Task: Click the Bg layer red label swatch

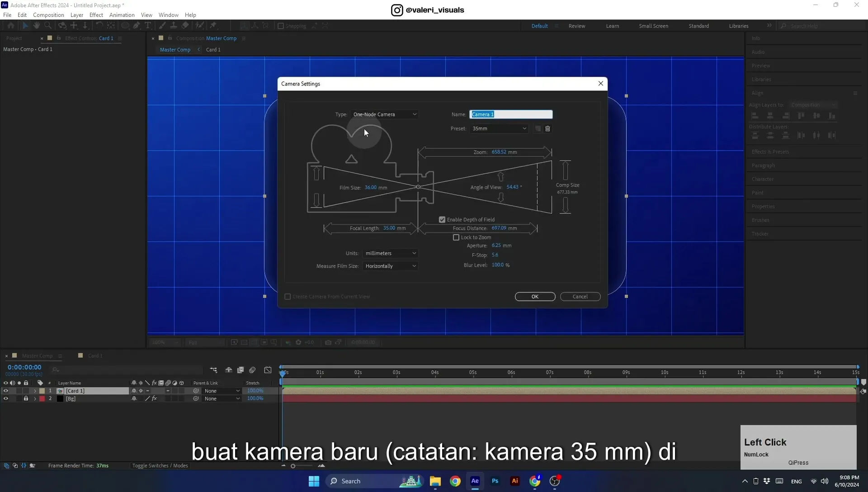Action: (42, 399)
